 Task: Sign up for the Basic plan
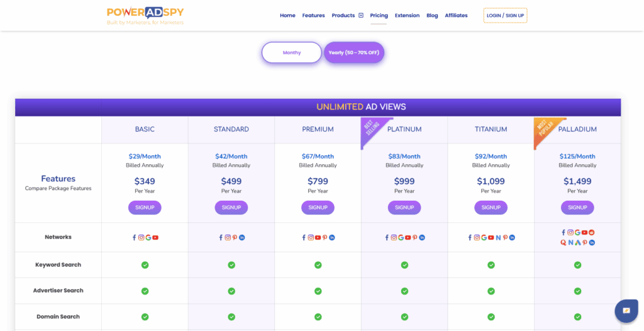(x=145, y=208)
